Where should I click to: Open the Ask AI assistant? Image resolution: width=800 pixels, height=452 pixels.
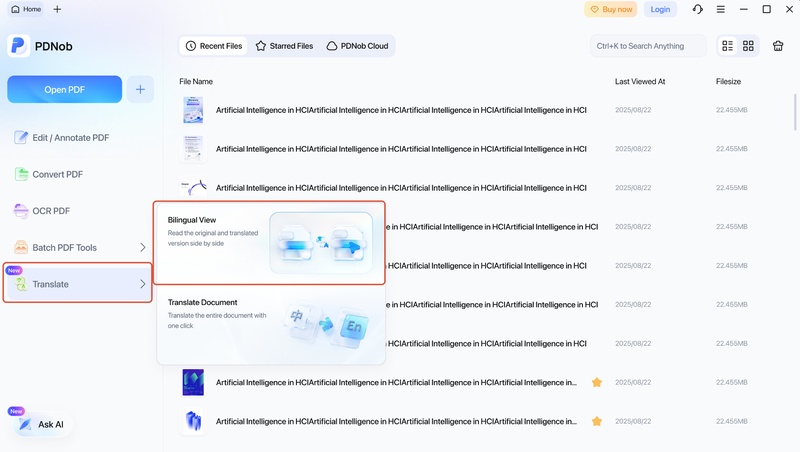click(41, 424)
